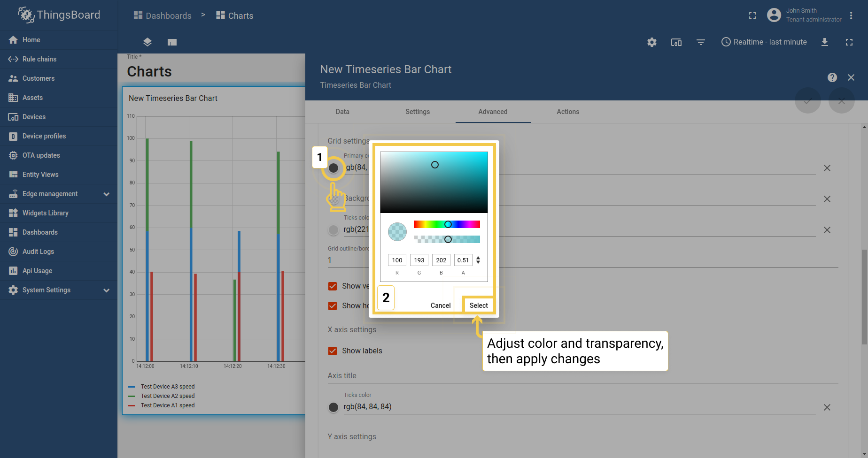Disable the Show vertical lines checkbox
Image resolution: width=868 pixels, height=458 pixels.
click(333, 286)
